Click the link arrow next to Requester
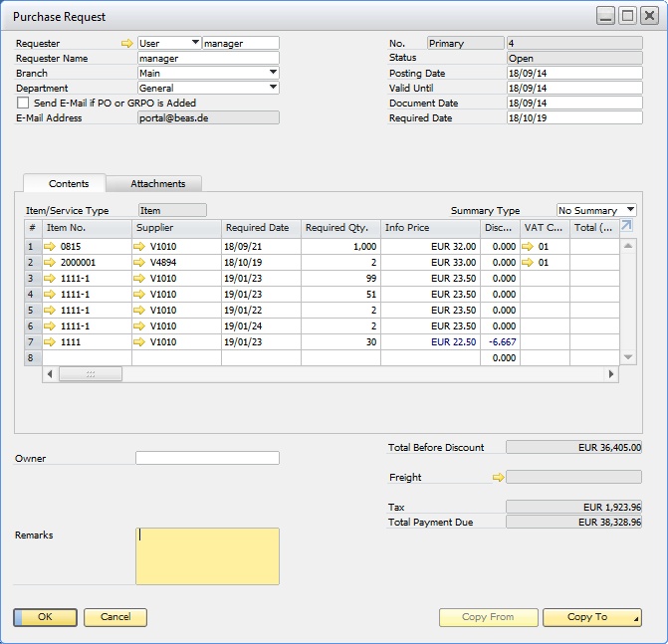 pyautogui.click(x=126, y=44)
